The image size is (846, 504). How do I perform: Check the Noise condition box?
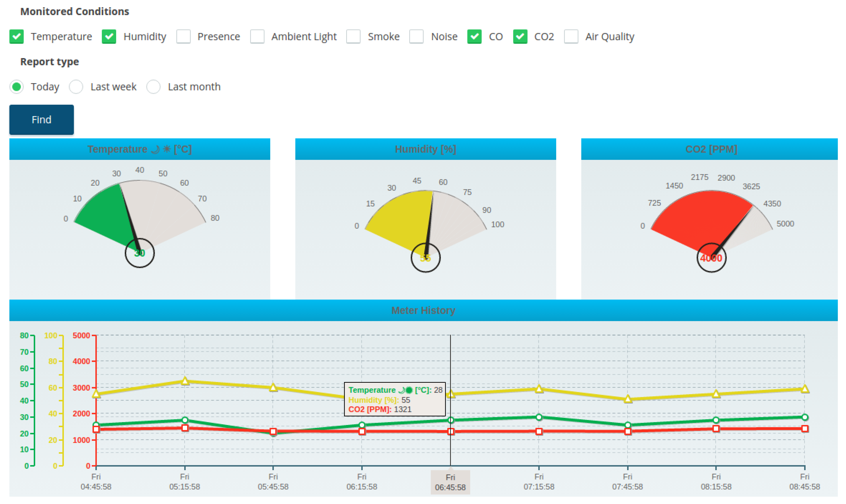pyautogui.click(x=417, y=36)
